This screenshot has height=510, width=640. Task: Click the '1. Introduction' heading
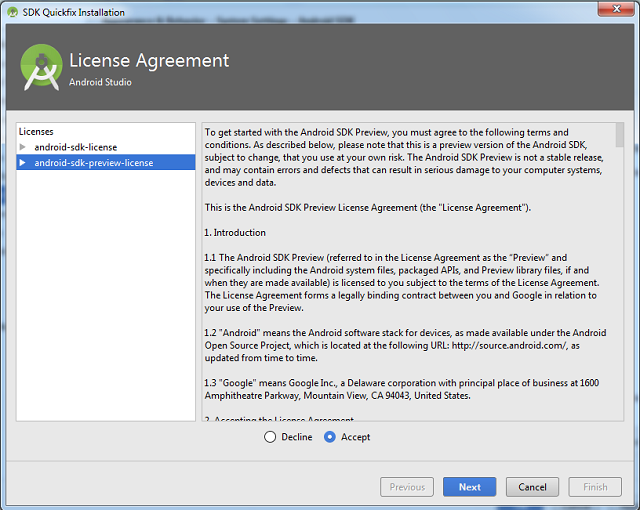[x=235, y=233]
